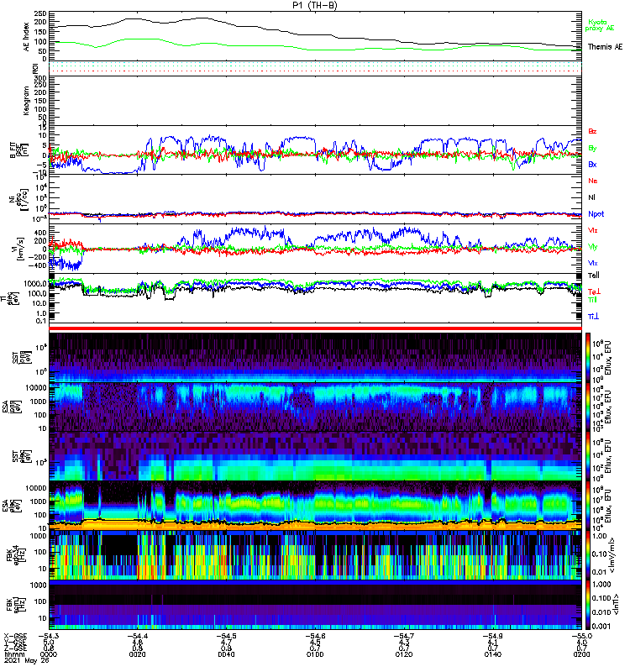Click the 0200 time tick label

(x=581, y=654)
